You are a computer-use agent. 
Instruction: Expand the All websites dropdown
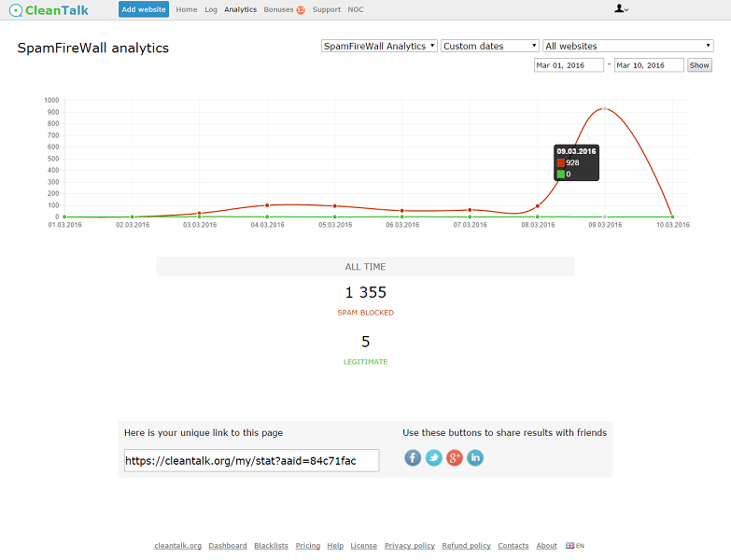[x=628, y=46]
